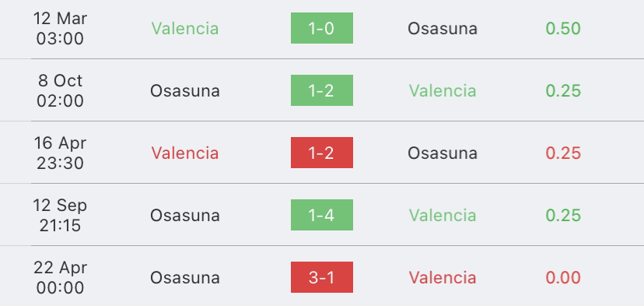
Task: Click the 1-4 score badge
Action: 321,215
